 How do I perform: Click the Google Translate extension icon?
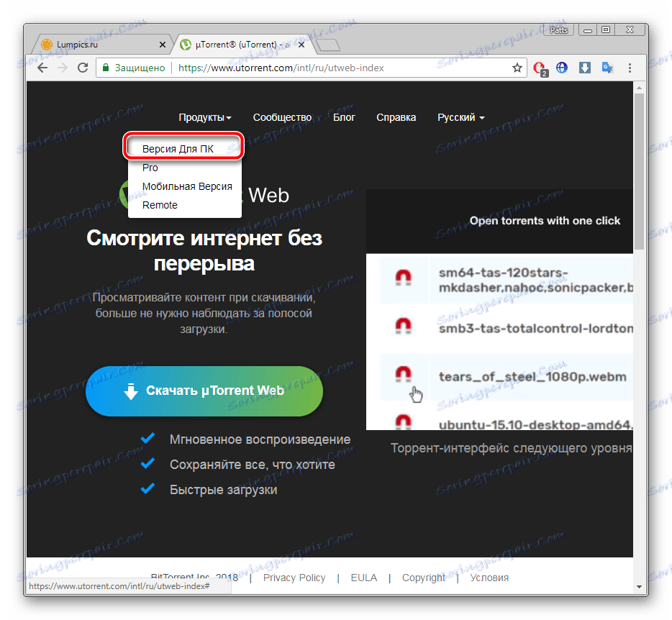point(607,67)
